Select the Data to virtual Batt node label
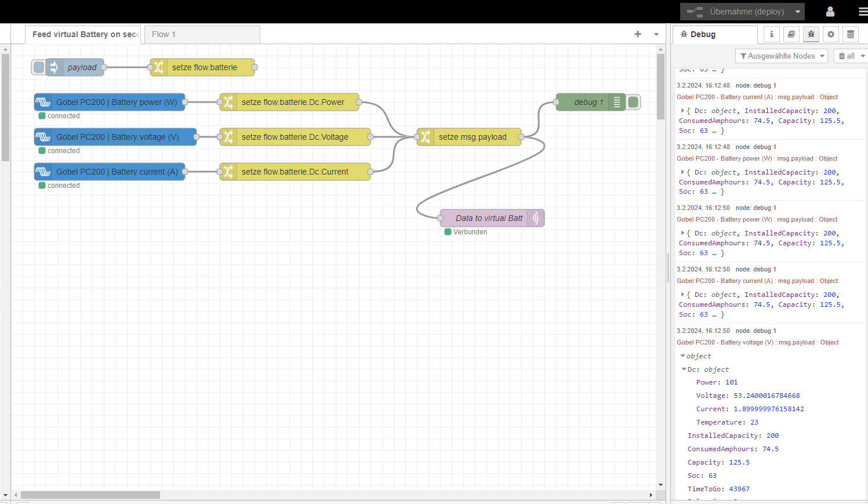868x504 pixels. click(x=489, y=218)
